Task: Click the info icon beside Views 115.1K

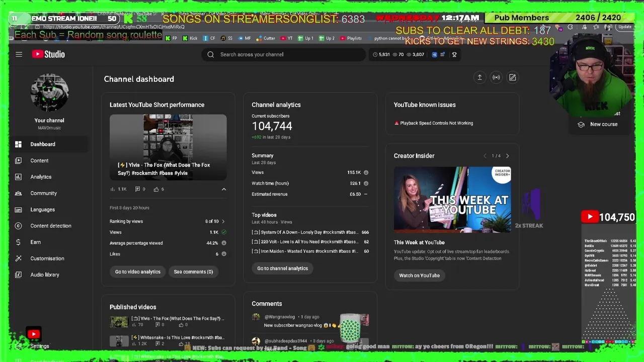Action: pos(366,172)
